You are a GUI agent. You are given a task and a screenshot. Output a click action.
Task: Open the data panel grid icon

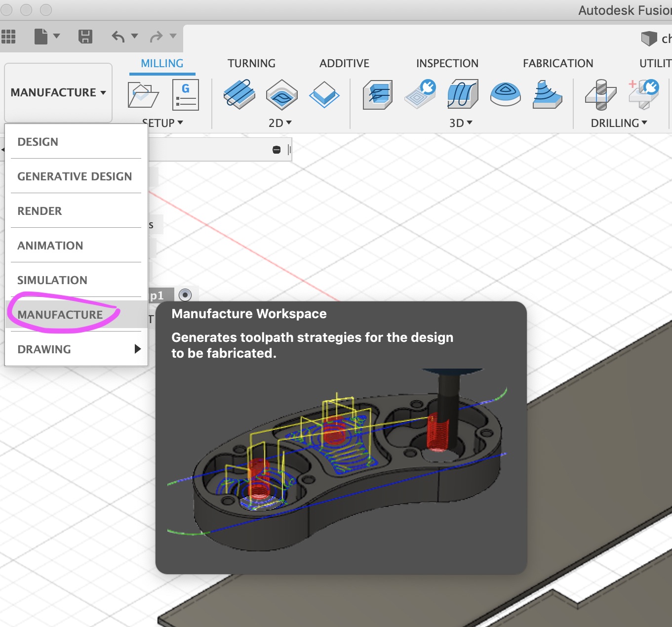[x=8, y=36]
